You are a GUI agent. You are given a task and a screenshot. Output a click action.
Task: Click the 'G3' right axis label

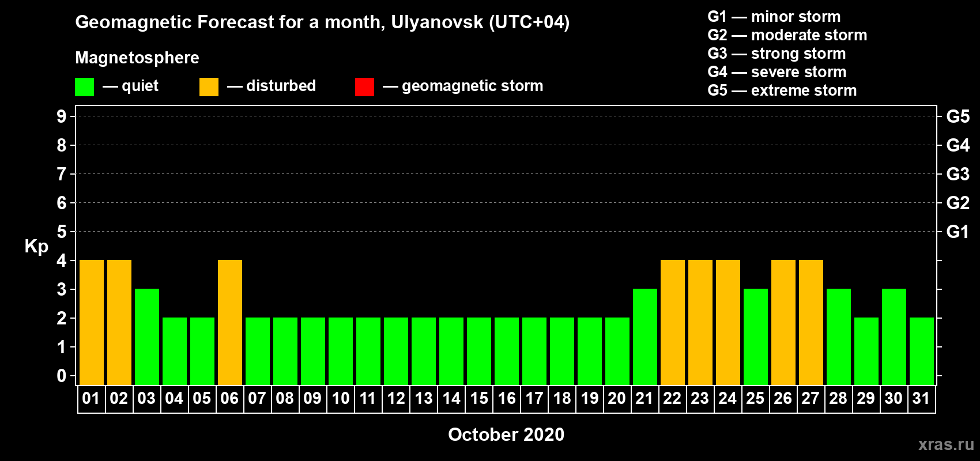pos(958,174)
